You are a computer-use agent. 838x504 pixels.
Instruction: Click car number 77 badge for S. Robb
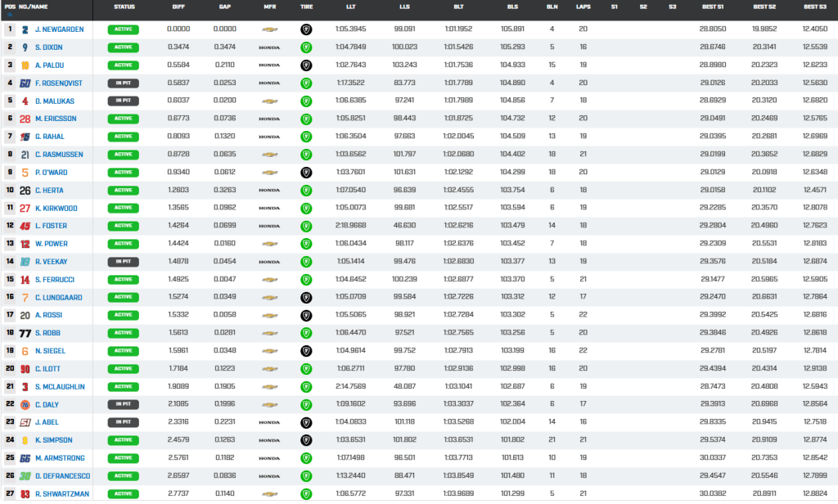tap(25, 333)
